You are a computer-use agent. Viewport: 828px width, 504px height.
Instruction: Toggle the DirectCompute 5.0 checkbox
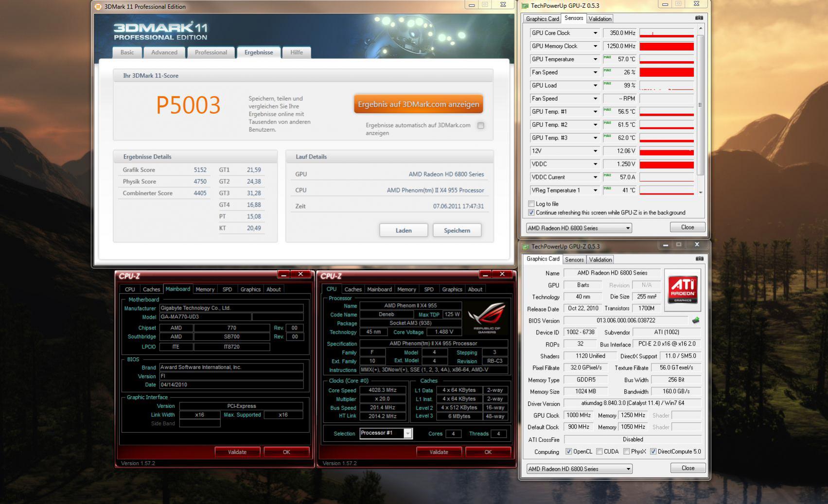[x=653, y=452]
